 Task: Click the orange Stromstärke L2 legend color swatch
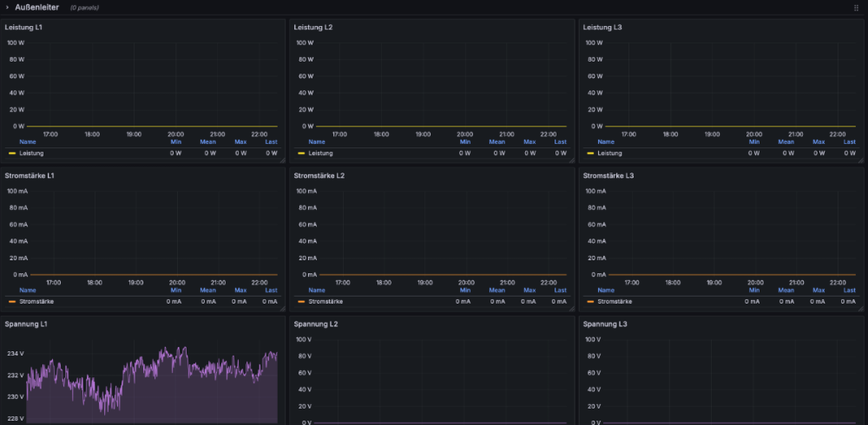(x=301, y=302)
